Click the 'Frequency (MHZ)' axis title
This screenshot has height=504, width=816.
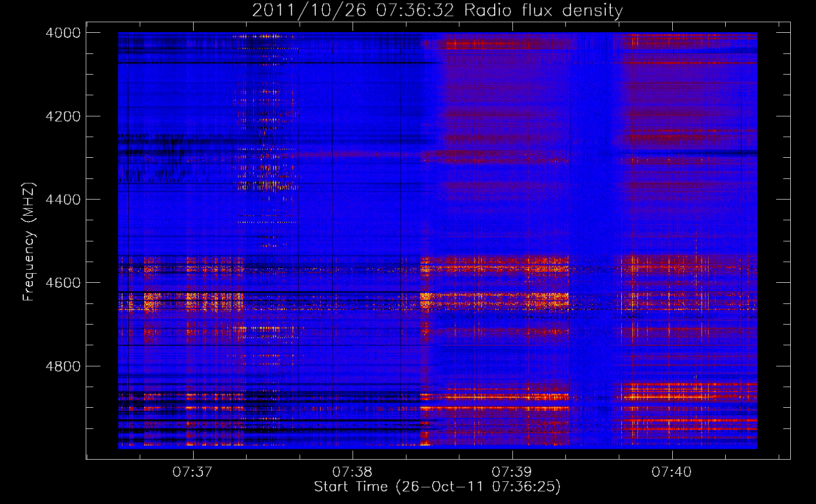coord(29,242)
